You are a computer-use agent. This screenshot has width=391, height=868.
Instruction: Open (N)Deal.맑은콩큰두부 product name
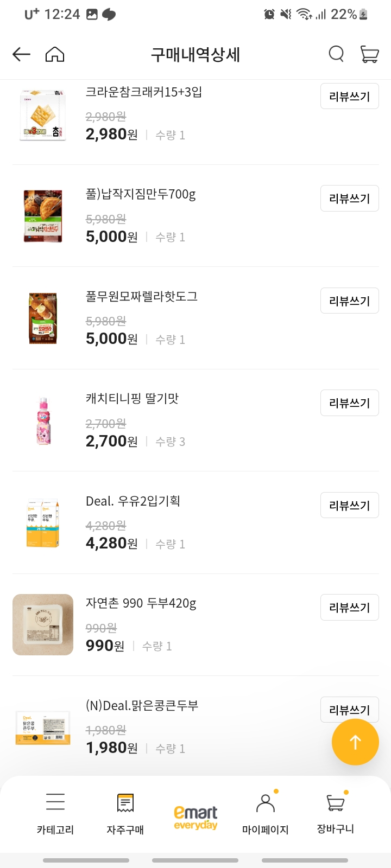(142, 706)
